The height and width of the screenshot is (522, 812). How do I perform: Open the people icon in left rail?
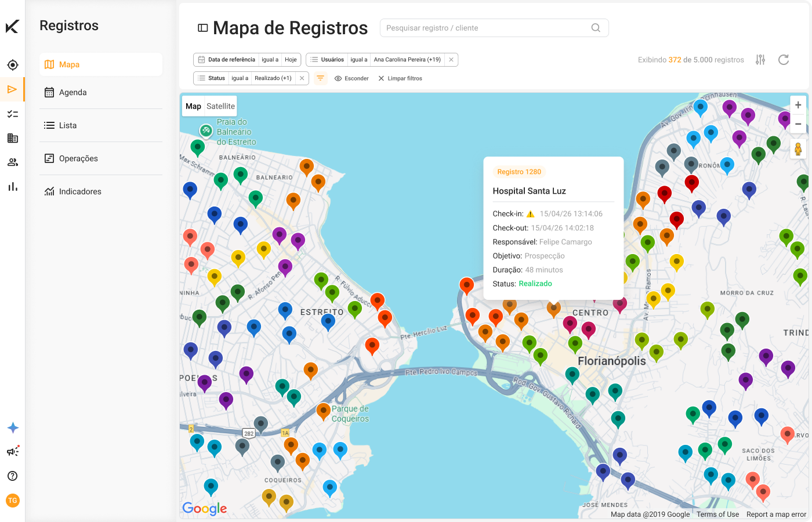click(12, 162)
